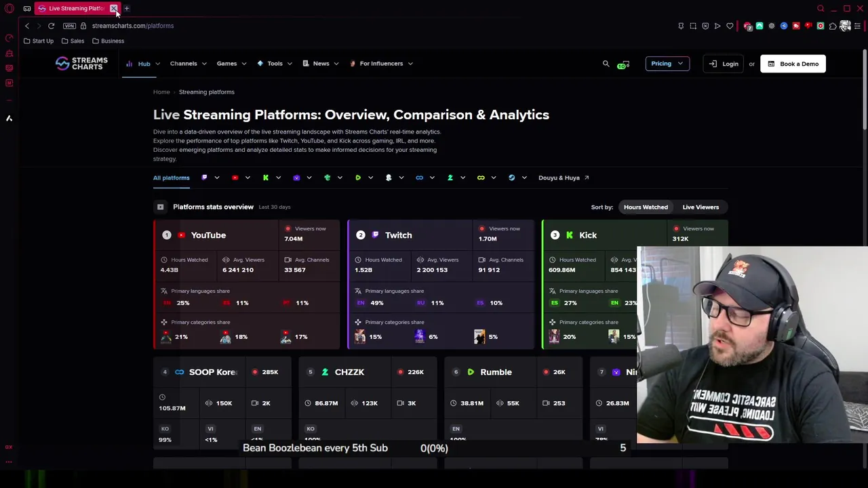Sort platforms by Hours Watched
The image size is (868, 488).
click(x=646, y=207)
